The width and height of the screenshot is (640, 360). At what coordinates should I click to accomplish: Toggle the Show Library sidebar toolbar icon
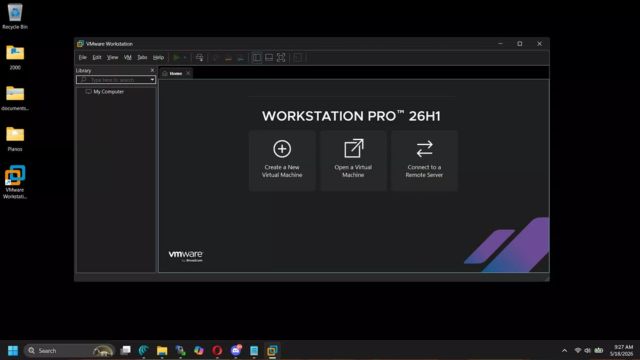tap(256, 58)
